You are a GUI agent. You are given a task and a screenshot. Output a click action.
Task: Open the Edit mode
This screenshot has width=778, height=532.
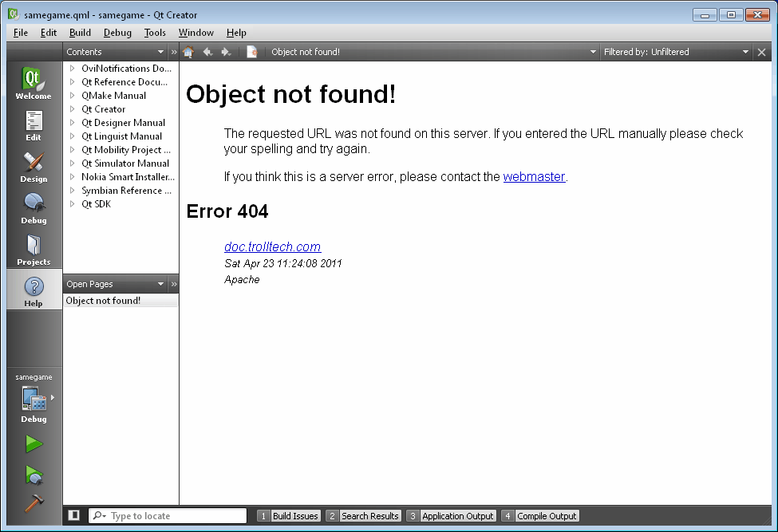tap(34, 124)
